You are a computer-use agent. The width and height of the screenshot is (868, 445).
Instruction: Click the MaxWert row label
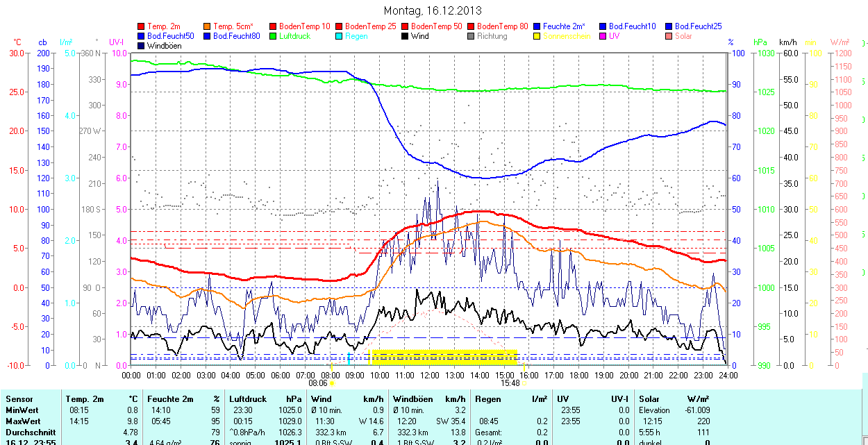(x=23, y=421)
